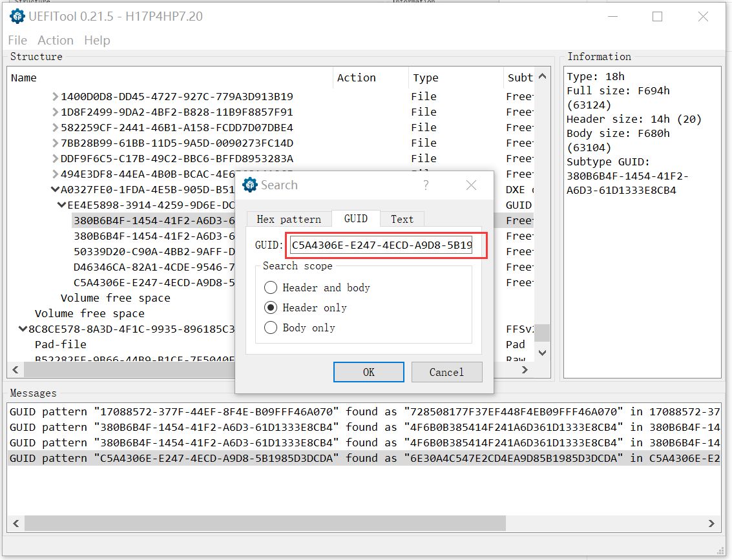Click the Search dialog help question mark
The image size is (732, 560).
(x=426, y=185)
